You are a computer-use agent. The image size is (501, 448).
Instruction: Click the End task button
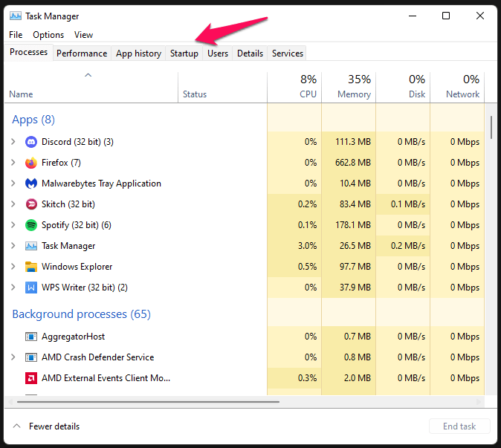point(459,426)
